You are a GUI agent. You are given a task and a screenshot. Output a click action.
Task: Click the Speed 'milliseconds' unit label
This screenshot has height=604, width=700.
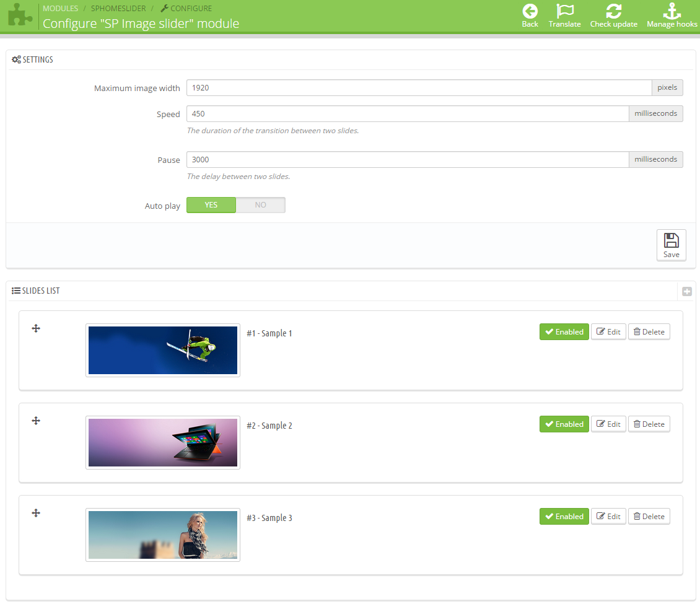pos(656,113)
